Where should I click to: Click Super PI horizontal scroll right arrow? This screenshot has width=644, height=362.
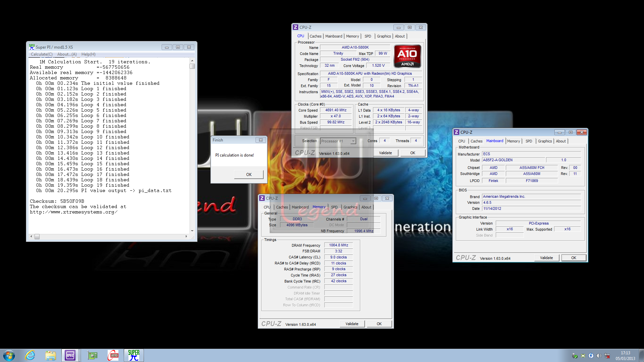point(186,237)
